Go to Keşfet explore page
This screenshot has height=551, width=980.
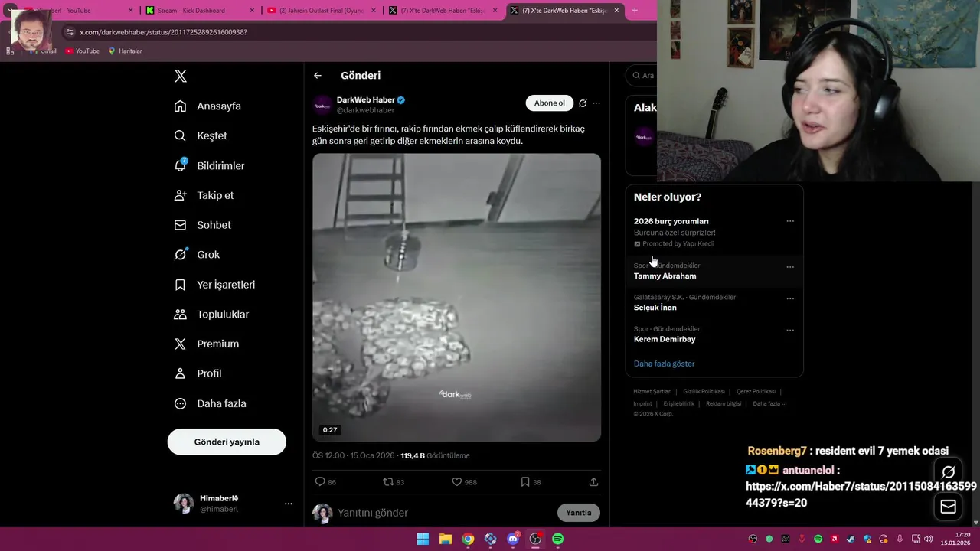point(201,135)
